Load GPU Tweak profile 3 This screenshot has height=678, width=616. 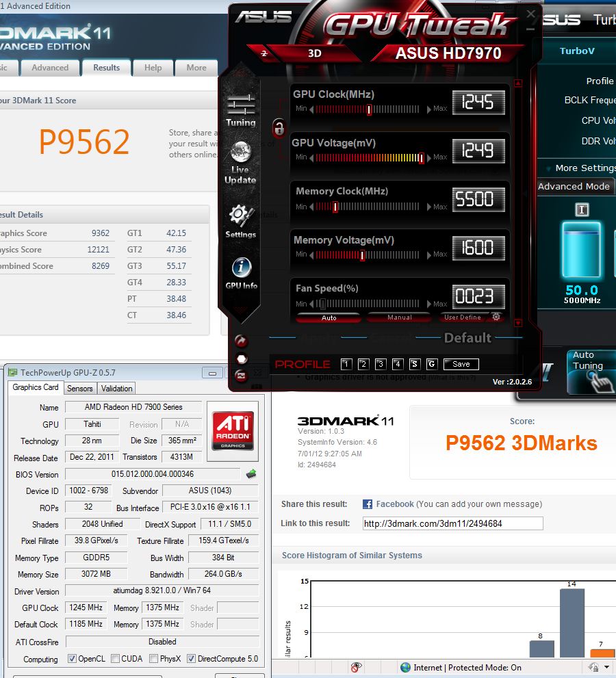381,364
